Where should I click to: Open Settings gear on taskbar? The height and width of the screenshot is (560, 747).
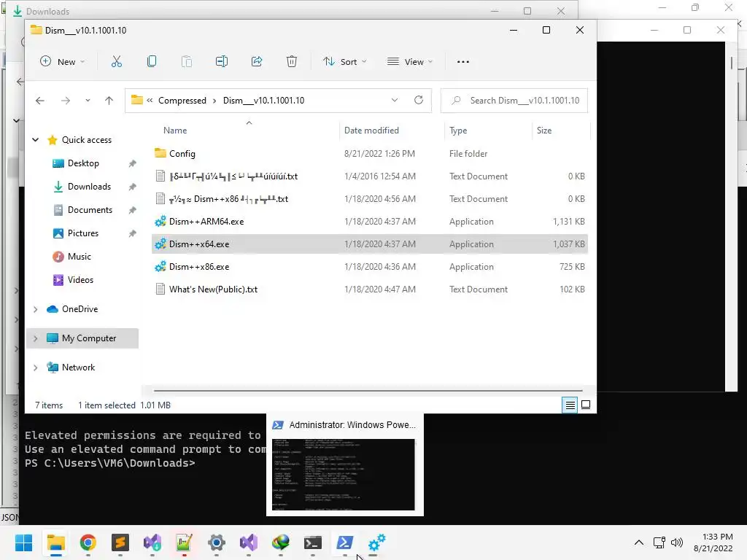tap(216, 542)
